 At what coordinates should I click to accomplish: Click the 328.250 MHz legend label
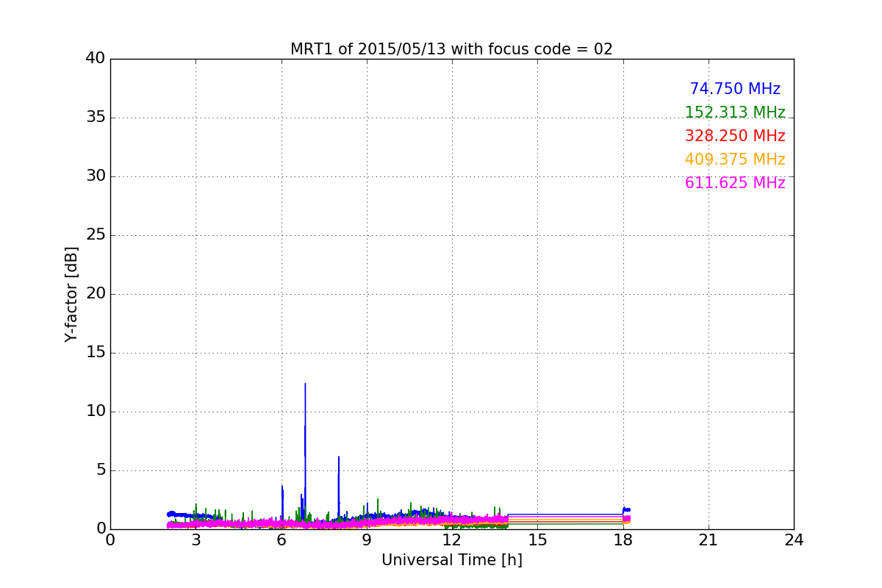(x=735, y=136)
